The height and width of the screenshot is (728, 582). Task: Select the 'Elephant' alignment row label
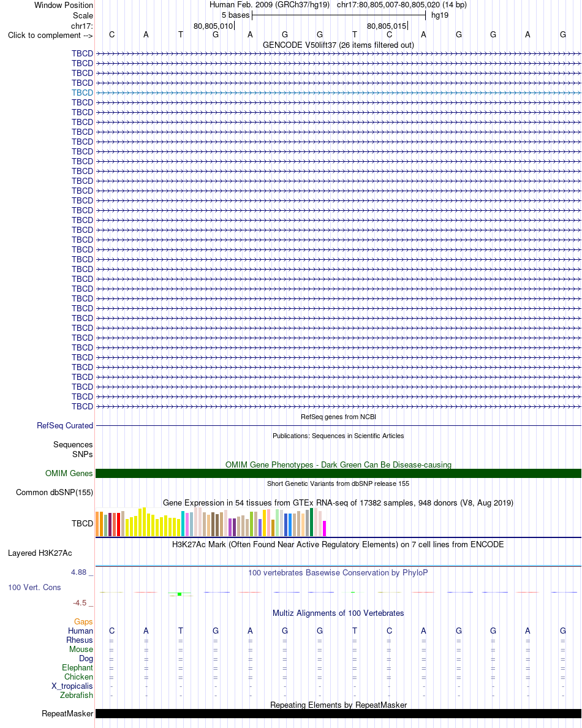78,668
